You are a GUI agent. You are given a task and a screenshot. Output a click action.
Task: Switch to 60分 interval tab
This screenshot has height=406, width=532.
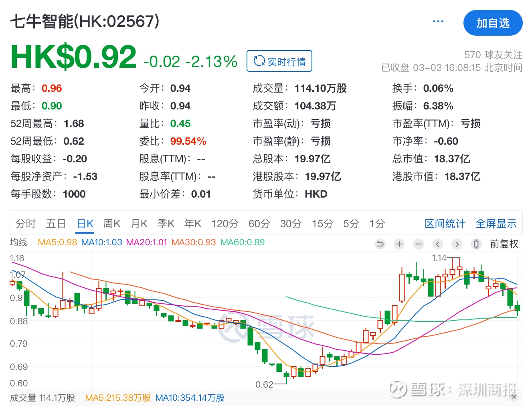(x=259, y=224)
